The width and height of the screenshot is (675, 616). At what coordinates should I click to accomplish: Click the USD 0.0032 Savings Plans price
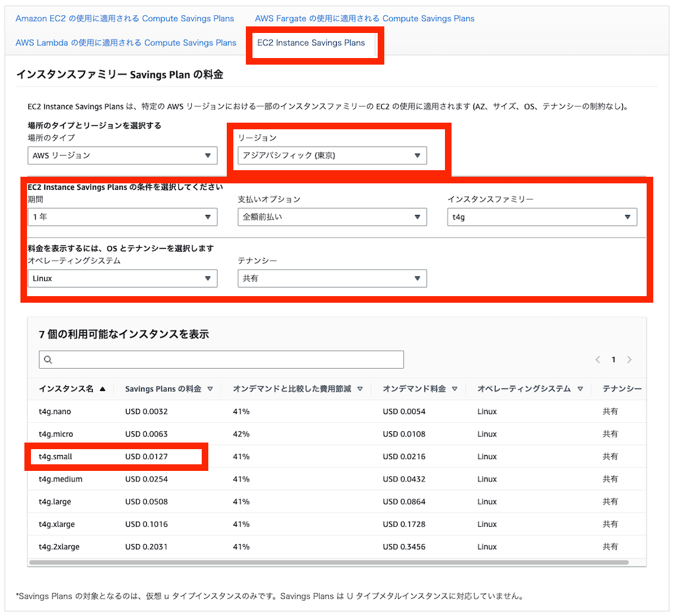[146, 412]
